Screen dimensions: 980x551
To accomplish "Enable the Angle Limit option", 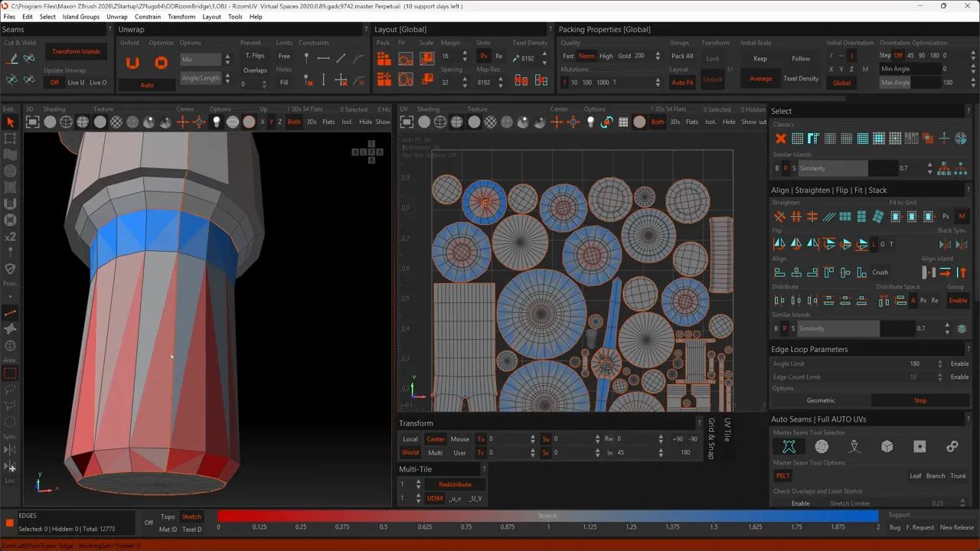I will [x=959, y=364].
